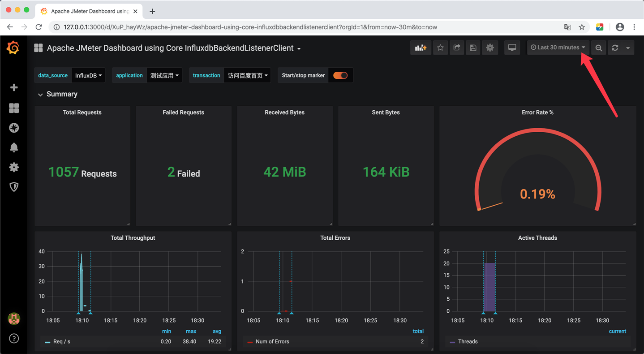Open the Help question mark icon
644x354 pixels.
coord(14,338)
